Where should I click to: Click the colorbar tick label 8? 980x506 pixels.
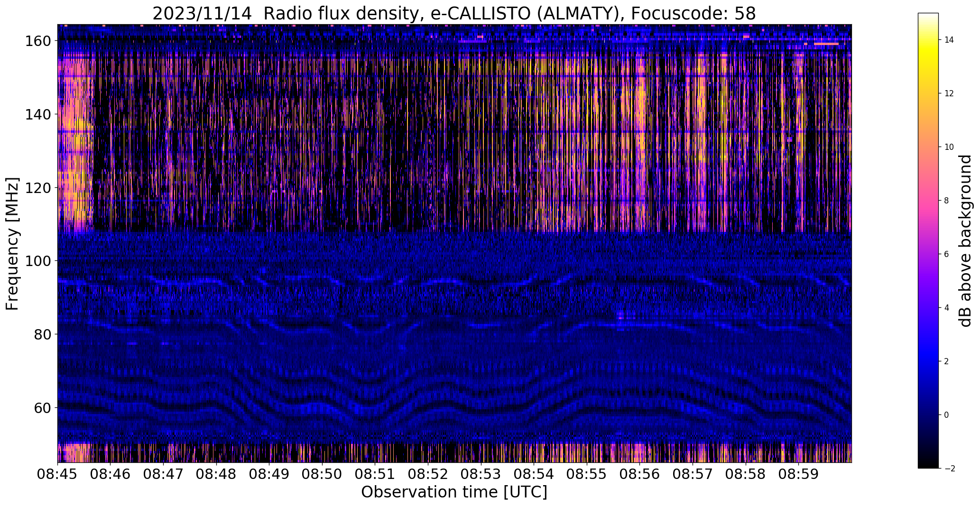point(947,201)
